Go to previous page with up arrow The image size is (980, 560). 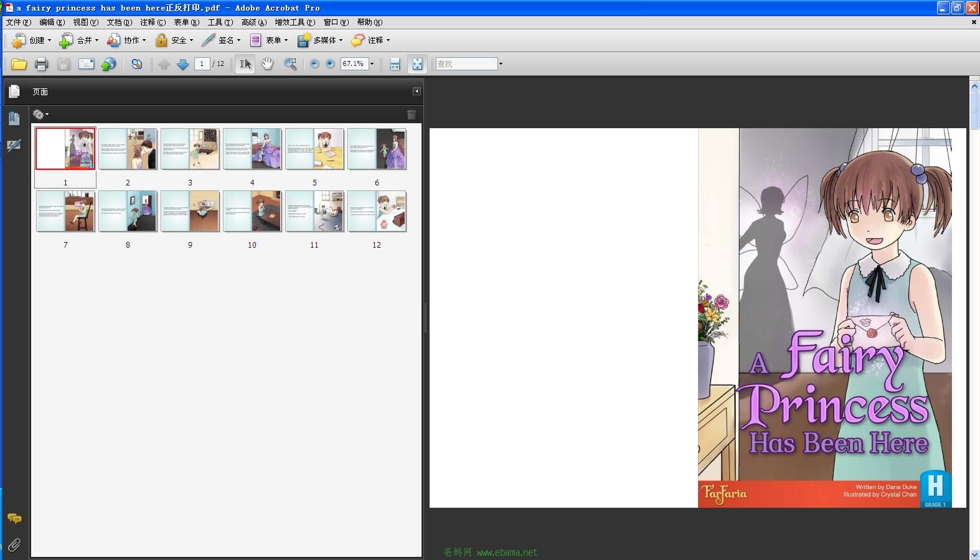coord(164,64)
